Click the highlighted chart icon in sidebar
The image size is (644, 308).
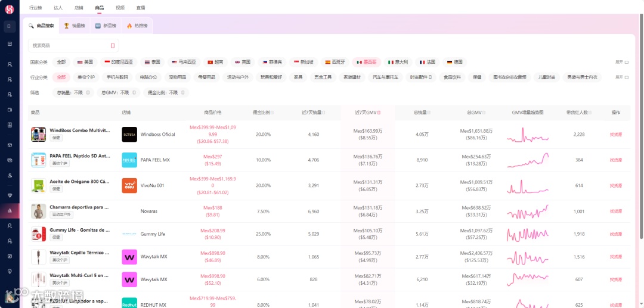point(10,211)
